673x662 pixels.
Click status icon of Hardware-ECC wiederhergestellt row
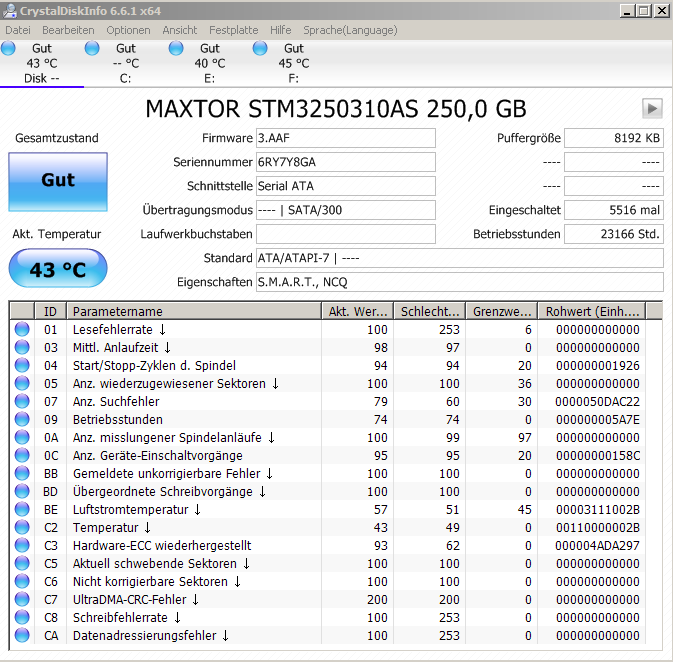[22, 546]
